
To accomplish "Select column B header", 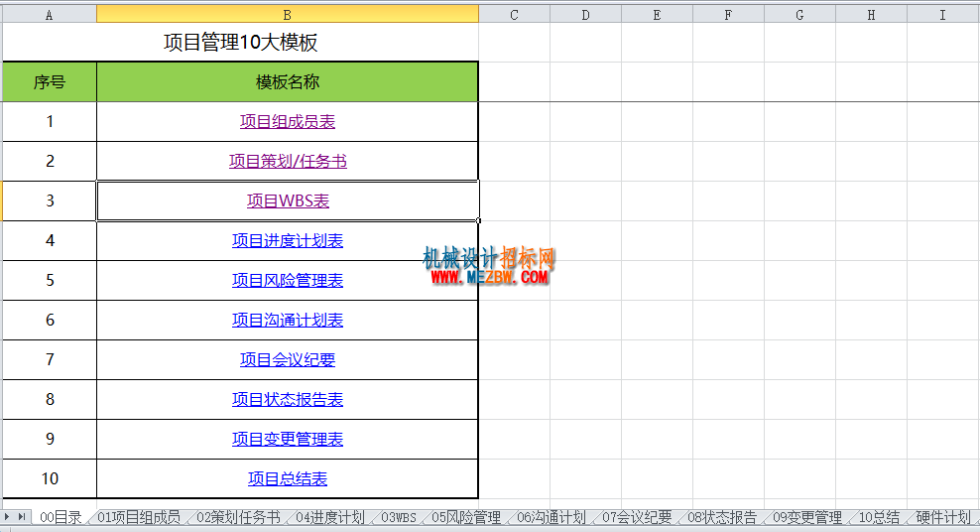I will (288, 14).
